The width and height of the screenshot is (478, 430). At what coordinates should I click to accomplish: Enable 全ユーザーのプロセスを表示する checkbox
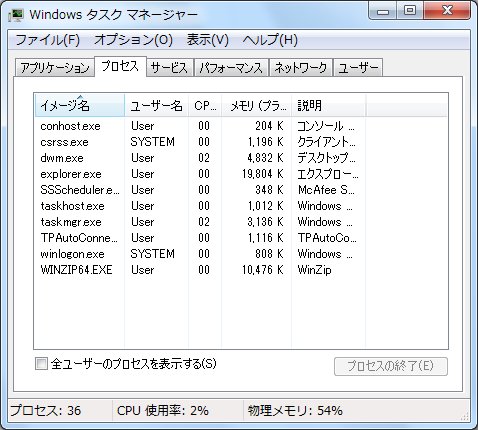pos(41,363)
